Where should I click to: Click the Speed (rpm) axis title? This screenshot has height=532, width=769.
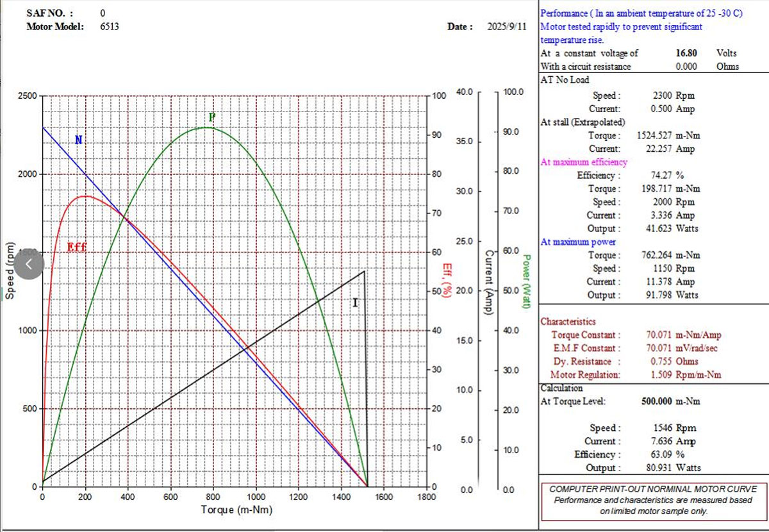tap(10, 270)
